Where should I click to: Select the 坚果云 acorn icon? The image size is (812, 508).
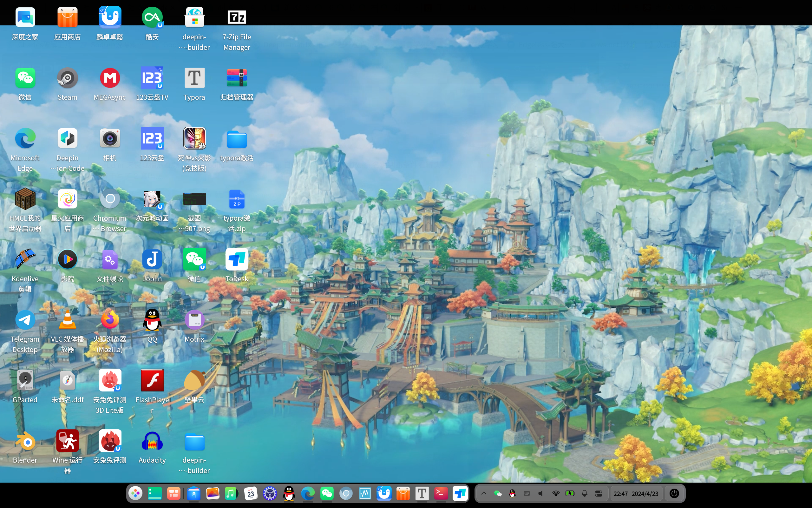click(x=194, y=380)
